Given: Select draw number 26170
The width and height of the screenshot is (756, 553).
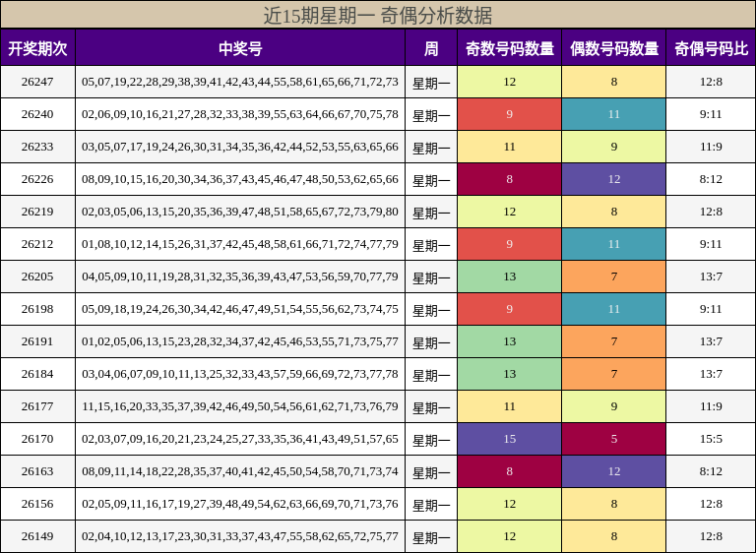Looking at the screenshot, I should (x=37, y=439).
